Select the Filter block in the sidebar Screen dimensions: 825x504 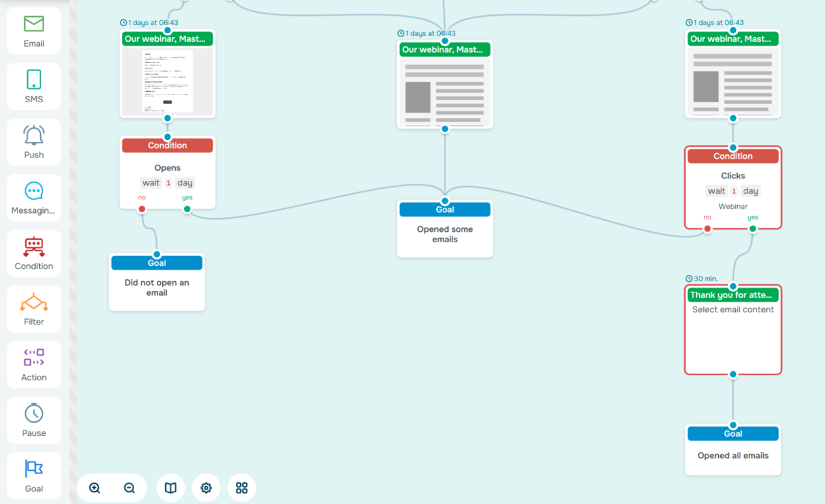pos(33,308)
